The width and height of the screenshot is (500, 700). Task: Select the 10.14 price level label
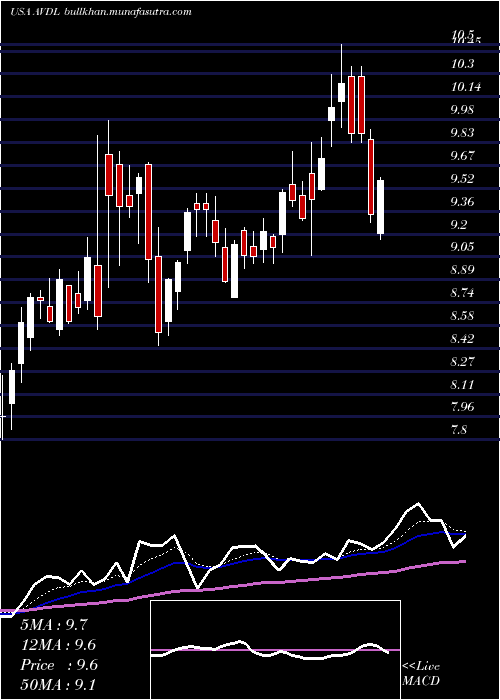[x=466, y=87]
